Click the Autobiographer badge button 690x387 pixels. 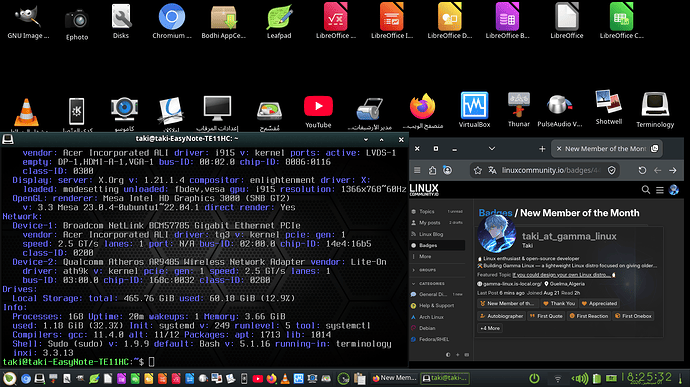501,316
